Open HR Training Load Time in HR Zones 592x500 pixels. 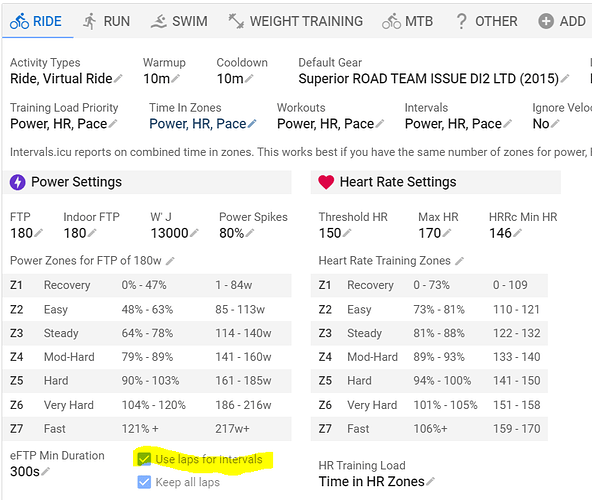click(x=376, y=481)
